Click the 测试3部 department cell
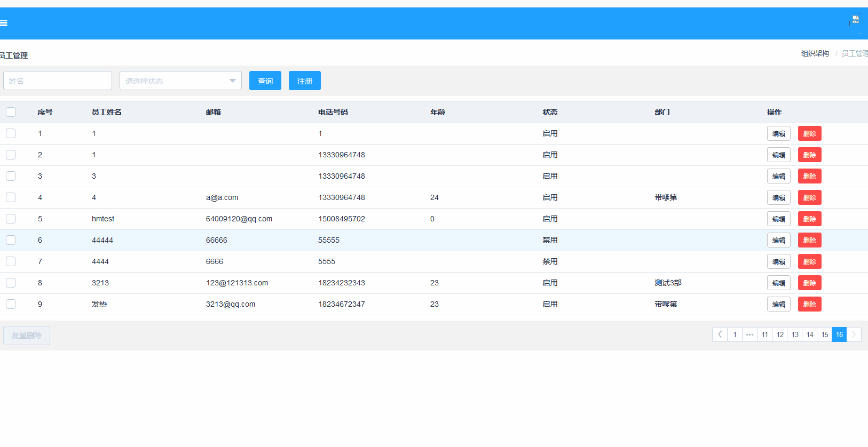 [668, 283]
